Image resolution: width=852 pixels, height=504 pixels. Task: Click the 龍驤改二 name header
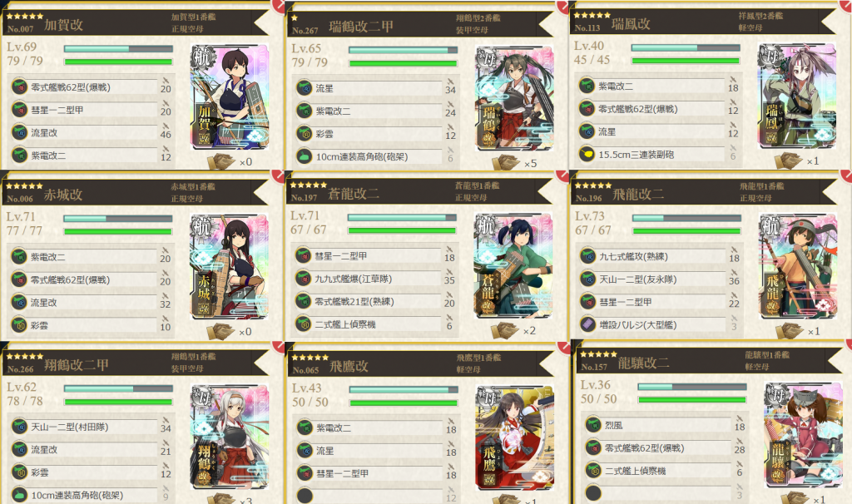click(x=643, y=363)
